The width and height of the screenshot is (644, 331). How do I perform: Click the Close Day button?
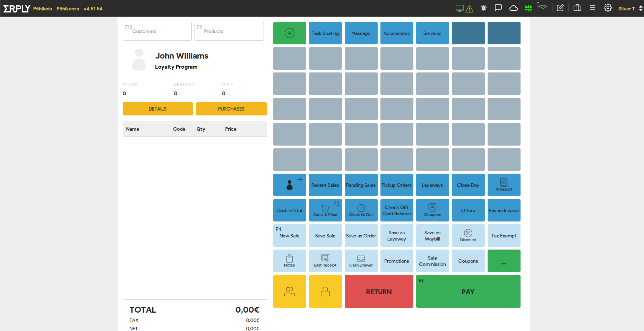(x=468, y=185)
